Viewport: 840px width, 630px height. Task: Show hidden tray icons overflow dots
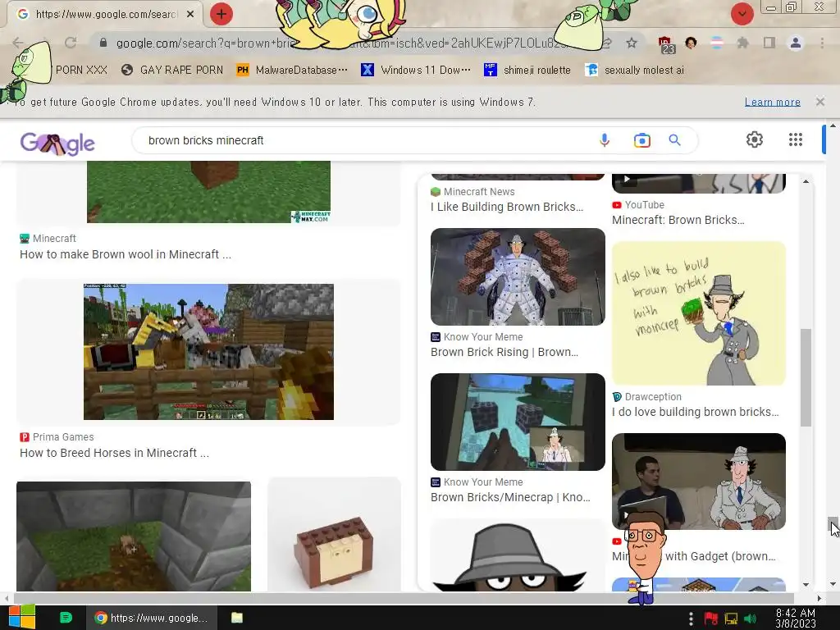691,619
